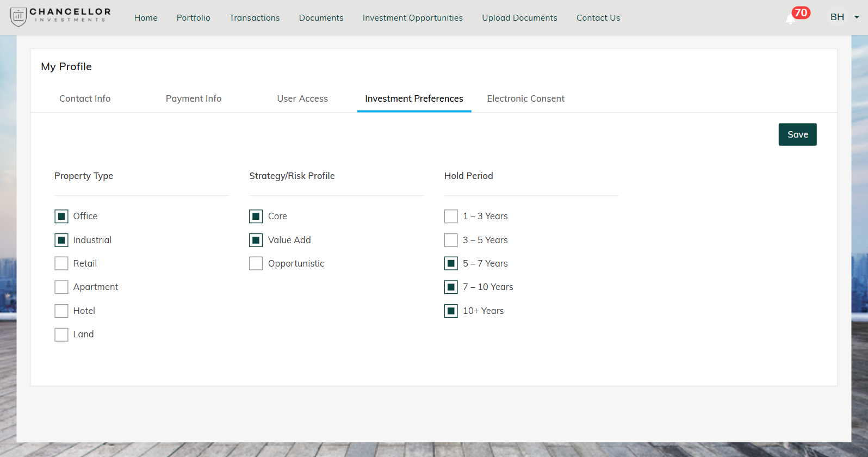Viewport: 868px width, 457px height.
Task: Click the Chancellor Investments logo
Action: coord(60,16)
